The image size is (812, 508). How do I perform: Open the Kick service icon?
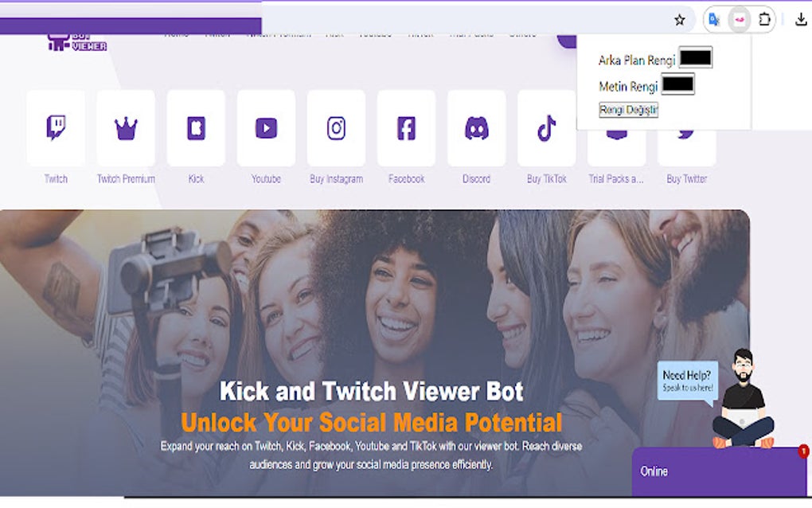click(x=197, y=128)
